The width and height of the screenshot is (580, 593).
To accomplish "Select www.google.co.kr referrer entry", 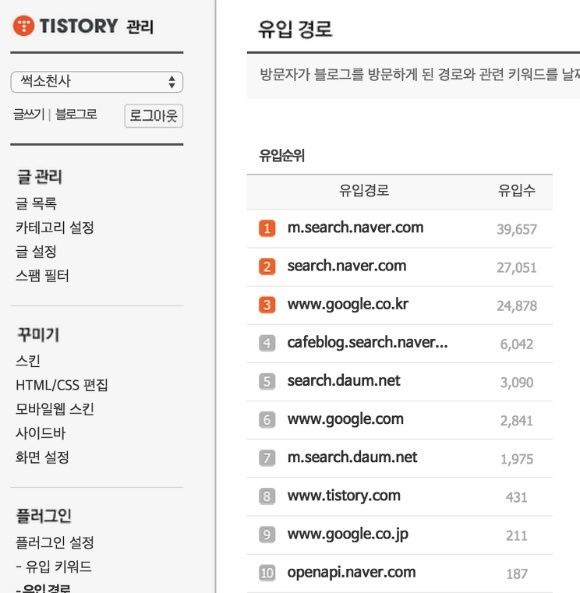I will [348, 305].
